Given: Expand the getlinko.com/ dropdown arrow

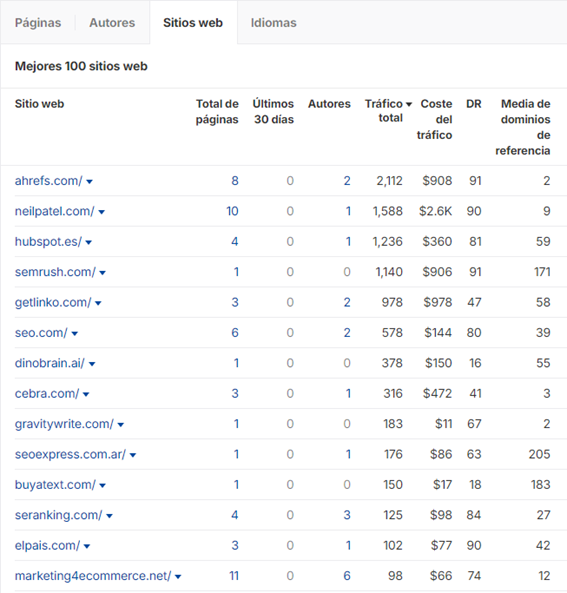Looking at the screenshot, I should pos(98,303).
